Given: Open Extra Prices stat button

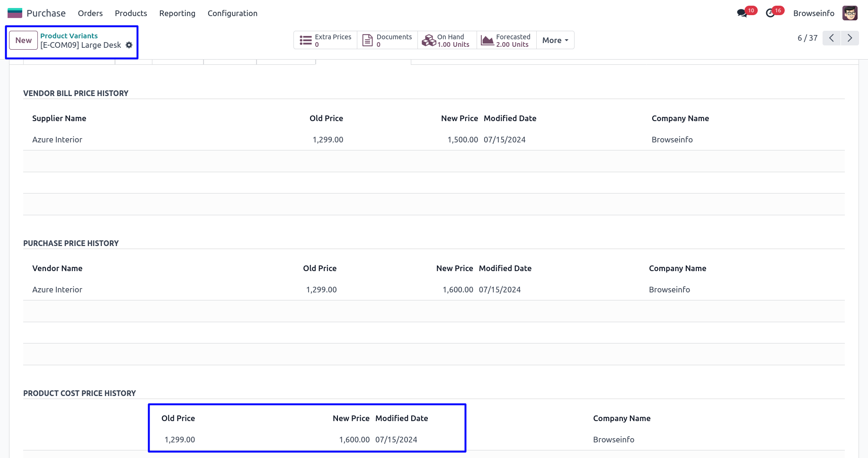Looking at the screenshot, I should point(326,40).
